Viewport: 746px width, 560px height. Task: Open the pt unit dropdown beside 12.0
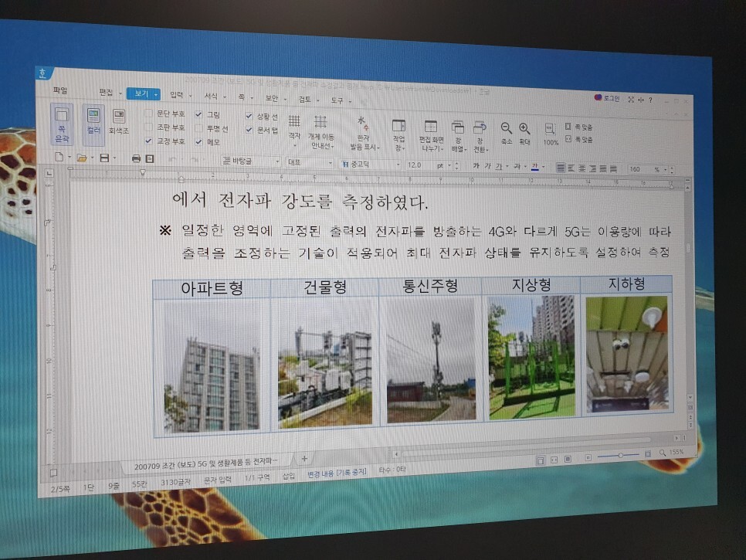pyautogui.click(x=449, y=165)
